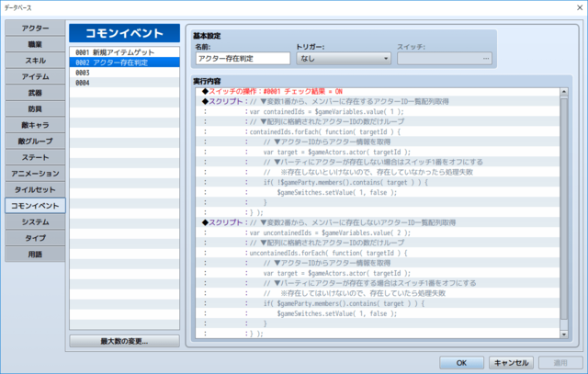Click the キャンセル button
Screen dimensions: 588x374
tap(511, 363)
